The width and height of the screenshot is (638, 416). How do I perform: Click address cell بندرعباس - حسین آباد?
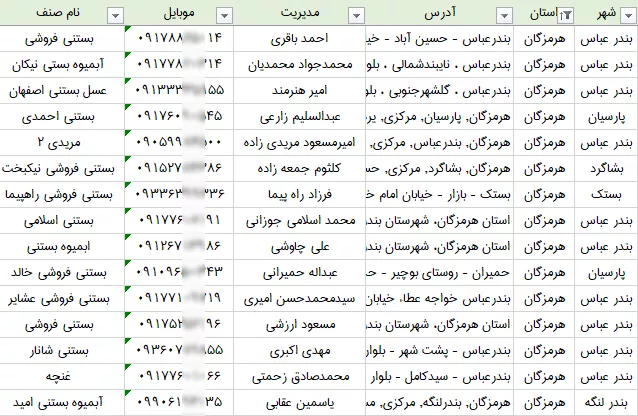click(x=439, y=38)
